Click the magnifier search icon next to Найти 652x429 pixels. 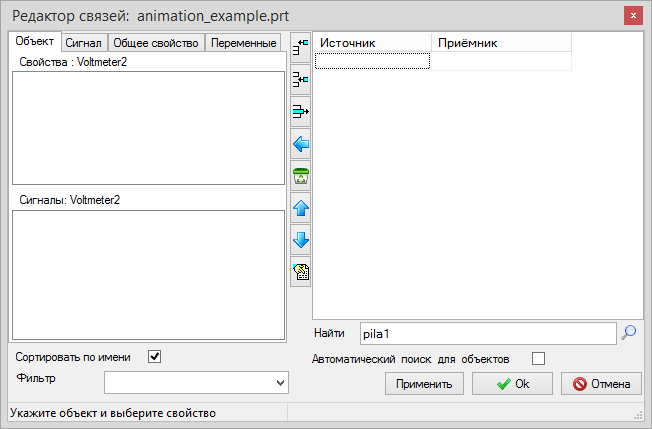628,333
